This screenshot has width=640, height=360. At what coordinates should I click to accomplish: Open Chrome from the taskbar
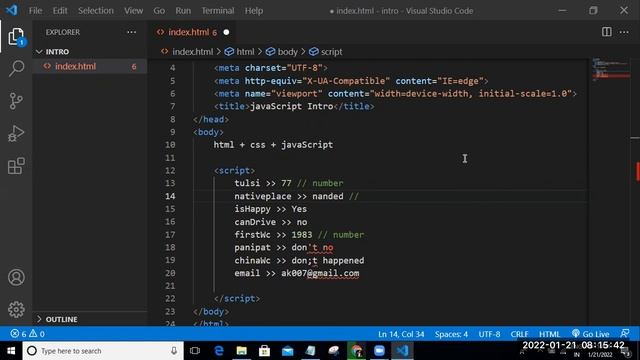[356, 351]
